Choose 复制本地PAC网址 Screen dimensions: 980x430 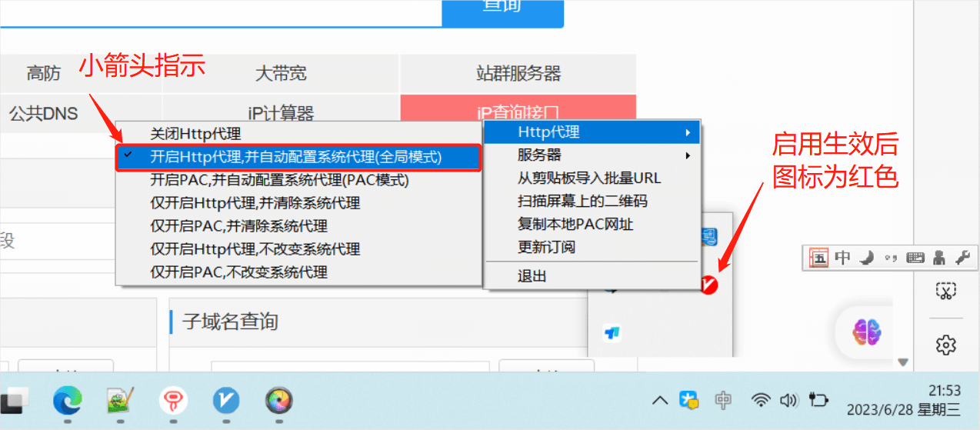click(592, 224)
